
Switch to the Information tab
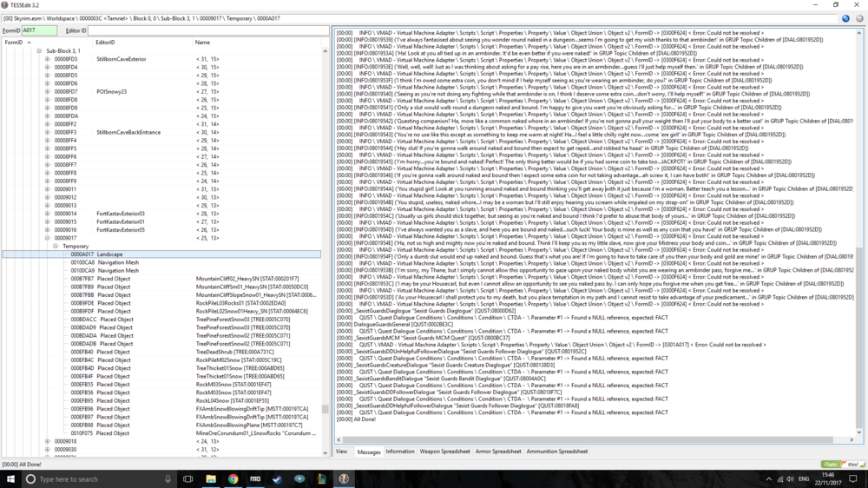coord(399,452)
